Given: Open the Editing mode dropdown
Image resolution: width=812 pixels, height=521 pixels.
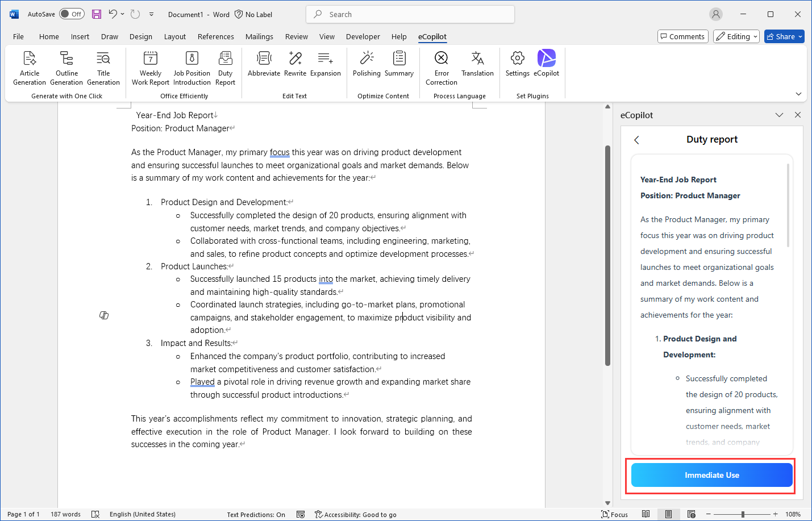Looking at the screenshot, I should [736, 36].
